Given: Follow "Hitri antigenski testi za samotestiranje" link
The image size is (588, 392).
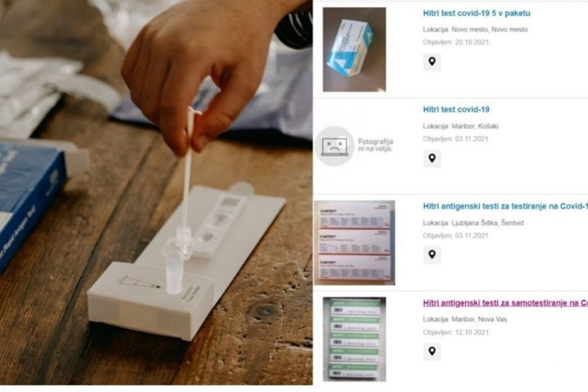Looking at the screenshot, I should (x=505, y=302).
